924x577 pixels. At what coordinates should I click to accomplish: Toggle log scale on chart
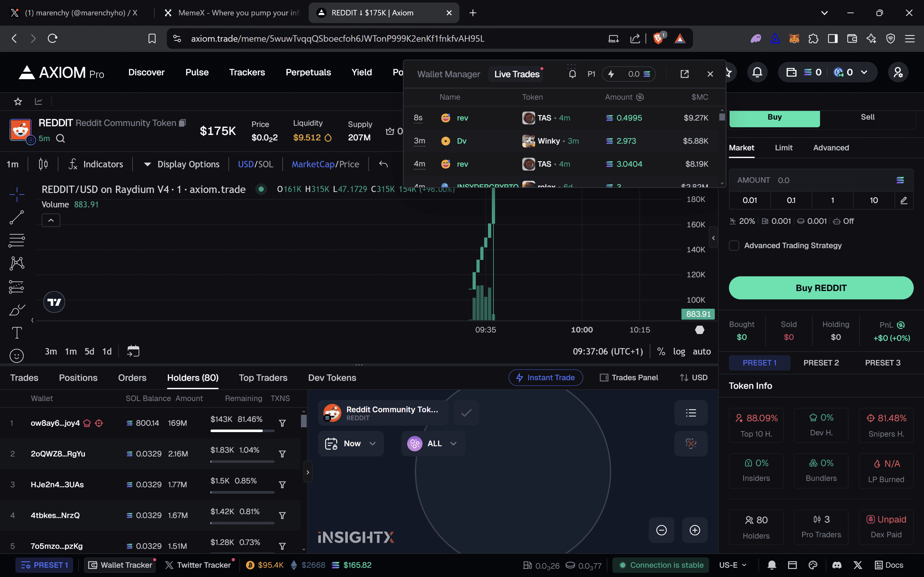(x=679, y=351)
